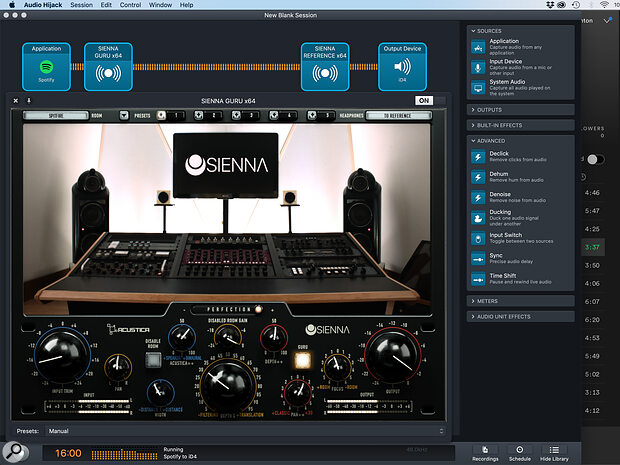The width and height of the screenshot is (620, 465).
Task: Close the SIENNA GURU plugin popover
Action: (x=15, y=101)
